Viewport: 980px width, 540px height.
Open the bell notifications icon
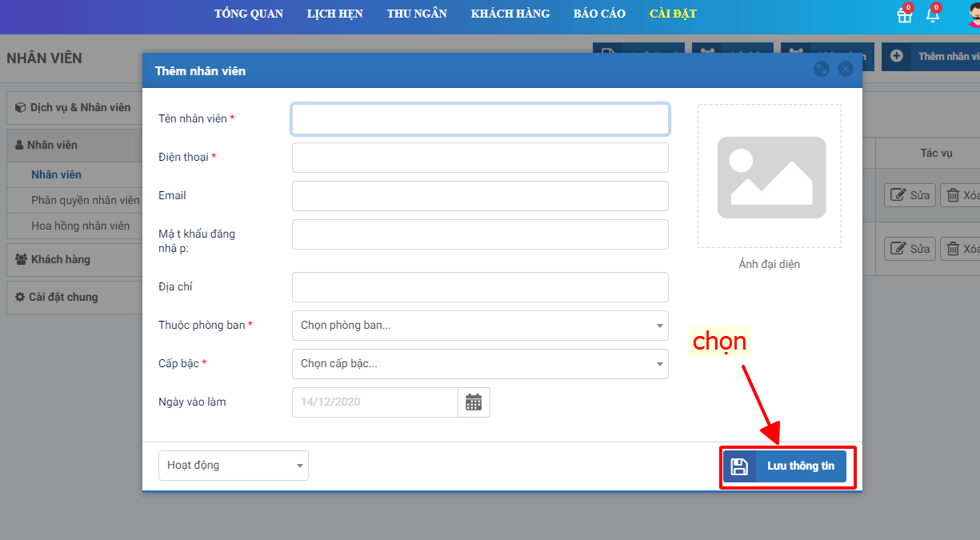(x=932, y=15)
